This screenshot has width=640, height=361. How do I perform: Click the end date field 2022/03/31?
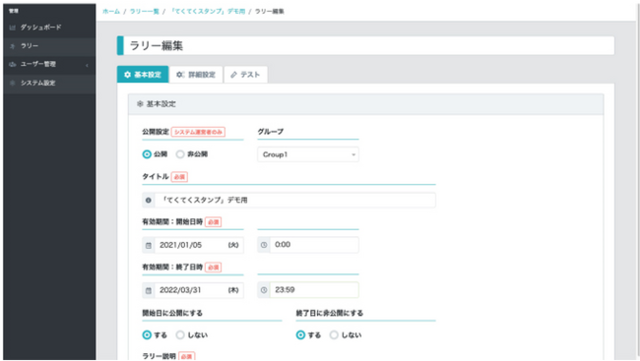click(x=199, y=290)
